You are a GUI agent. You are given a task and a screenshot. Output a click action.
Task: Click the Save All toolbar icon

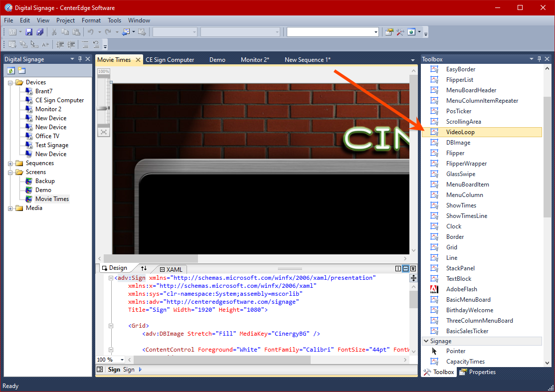40,32
